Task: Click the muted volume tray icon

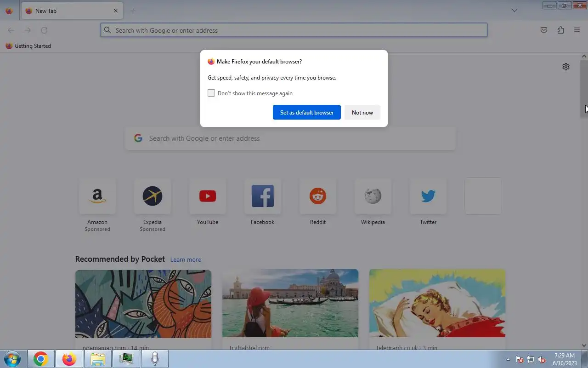Action: pos(542,360)
